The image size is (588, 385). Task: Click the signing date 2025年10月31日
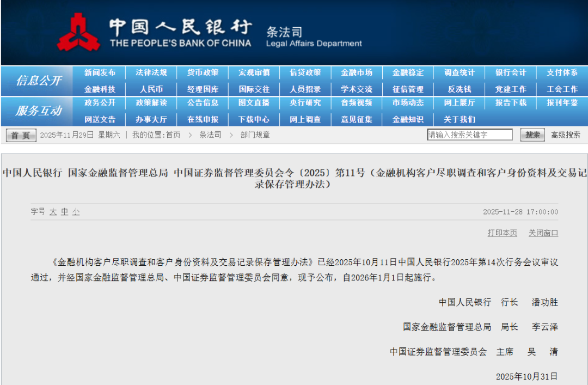527,376
